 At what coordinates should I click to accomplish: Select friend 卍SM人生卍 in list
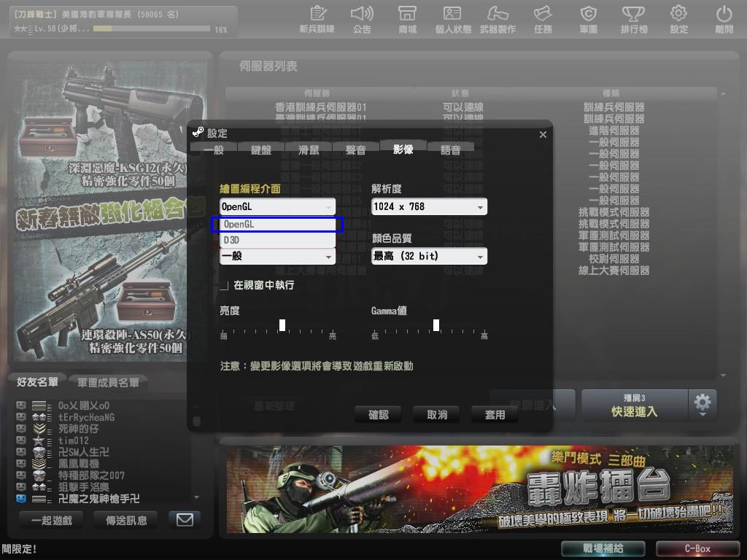[84, 452]
